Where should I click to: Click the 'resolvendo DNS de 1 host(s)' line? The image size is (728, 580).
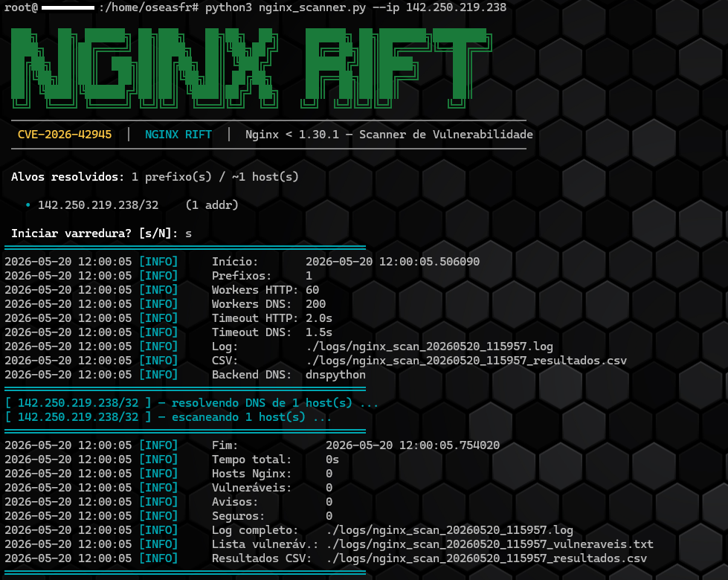pos(191,403)
